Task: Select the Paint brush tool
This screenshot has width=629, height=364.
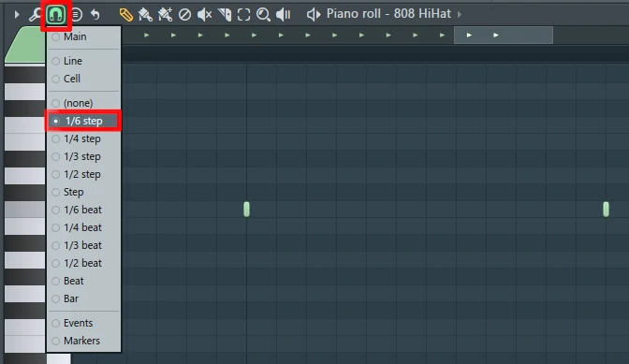Action: (145, 15)
